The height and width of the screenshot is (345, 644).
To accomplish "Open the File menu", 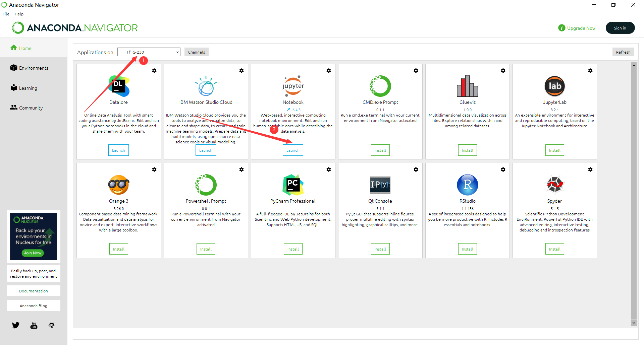I will tap(6, 14).
